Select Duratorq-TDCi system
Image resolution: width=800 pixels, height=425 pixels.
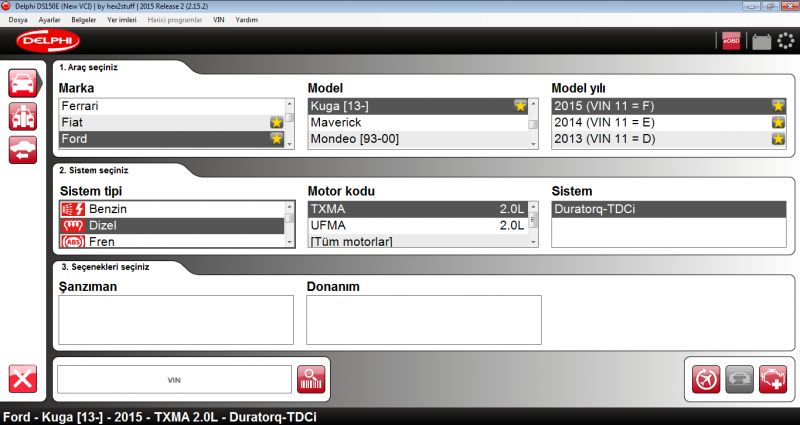(669, 209)
